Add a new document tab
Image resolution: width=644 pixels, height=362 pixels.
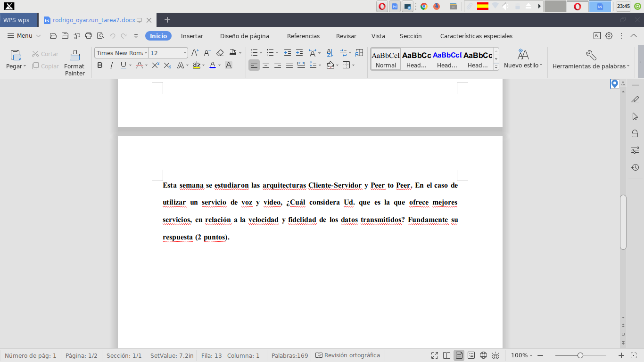167,20
